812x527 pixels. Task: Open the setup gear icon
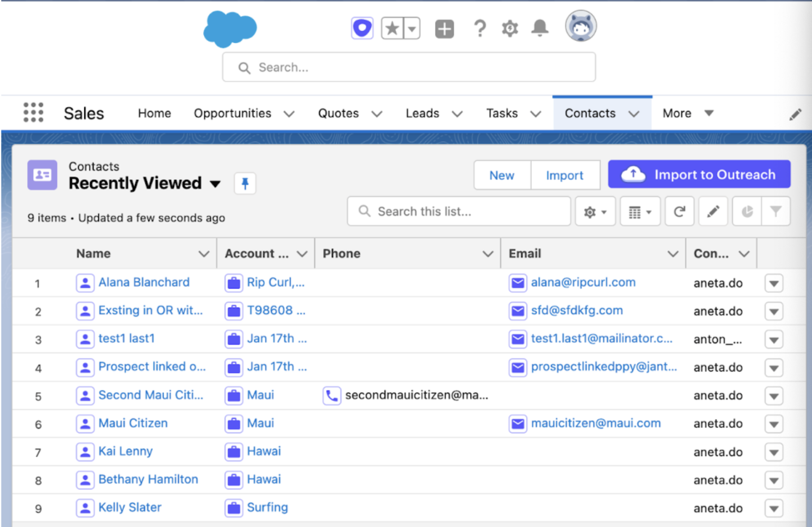(x=510, y=28)
